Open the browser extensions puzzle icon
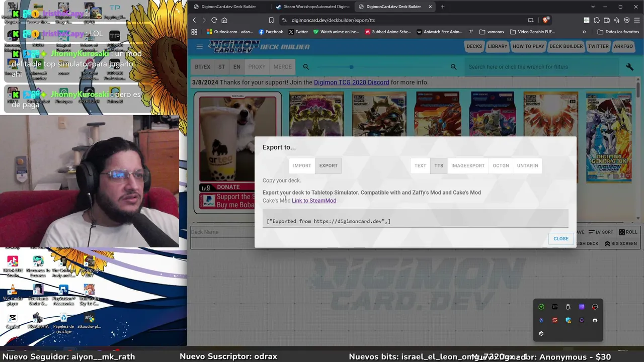 click(x=597, y=20)
